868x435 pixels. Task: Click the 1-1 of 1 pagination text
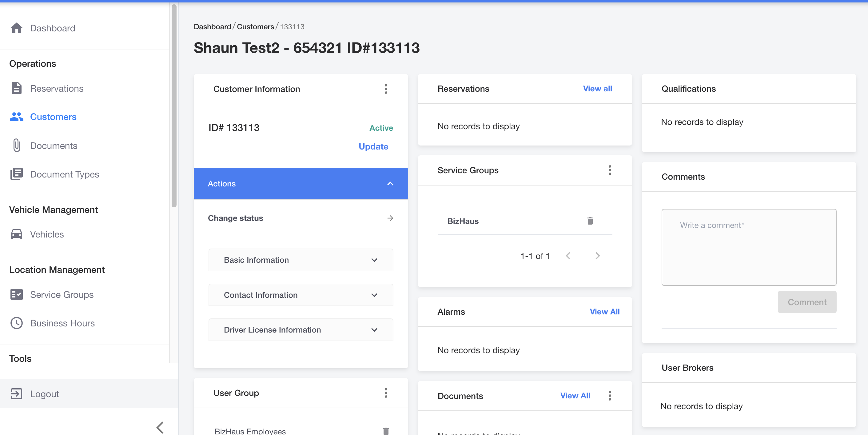(535, 256)
